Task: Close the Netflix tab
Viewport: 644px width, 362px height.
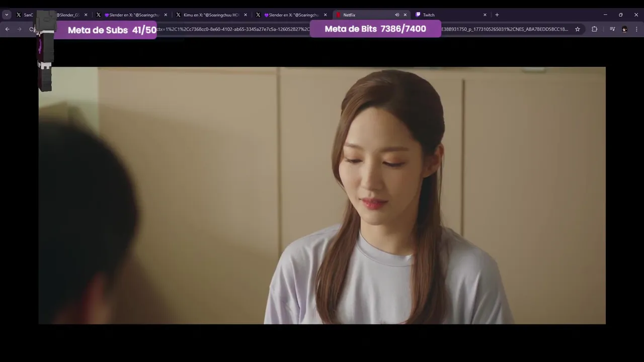Action: [x=405, y=15]
